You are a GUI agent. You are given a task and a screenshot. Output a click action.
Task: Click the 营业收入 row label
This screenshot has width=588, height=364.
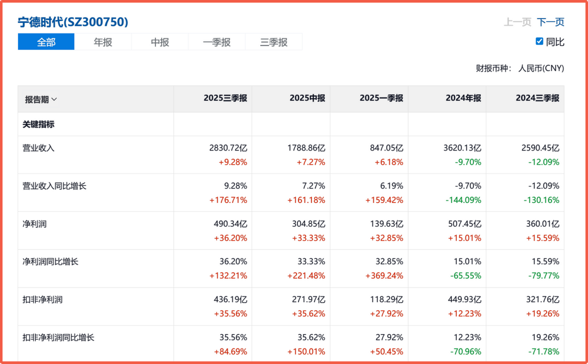39,148
